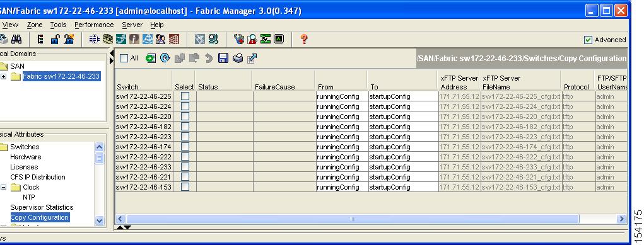This screenshot has width=644, height=245.
Task: Open the View menu
Action: [x=10, y=25]
